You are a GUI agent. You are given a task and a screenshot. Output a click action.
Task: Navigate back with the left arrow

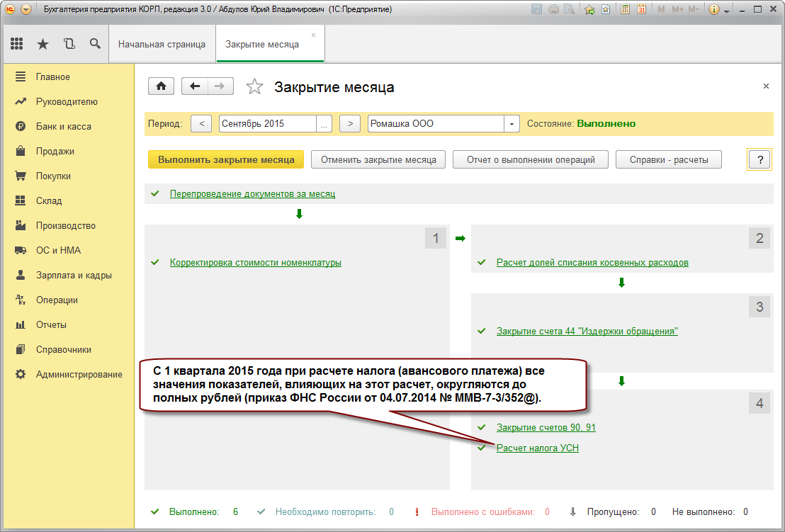(194, 86)
